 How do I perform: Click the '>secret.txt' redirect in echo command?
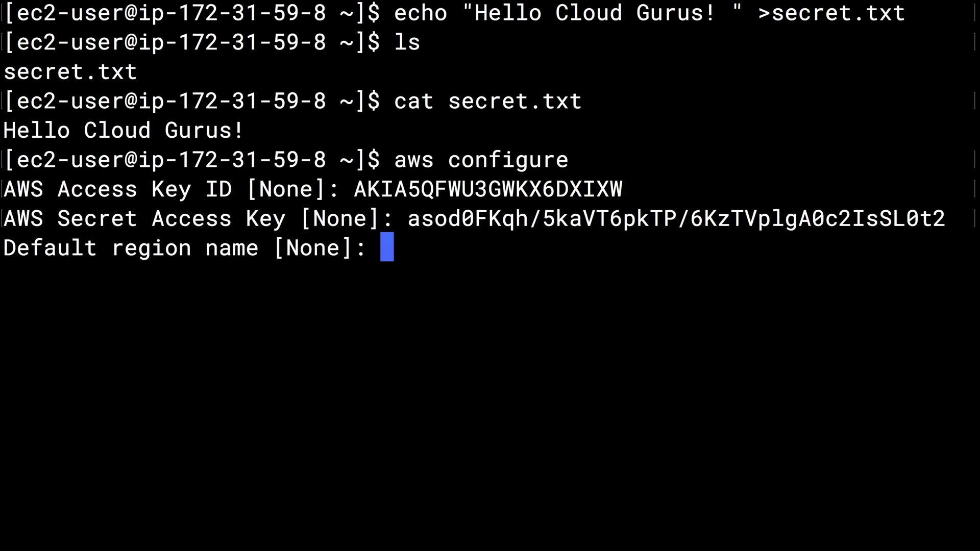(x=831, y=13)
